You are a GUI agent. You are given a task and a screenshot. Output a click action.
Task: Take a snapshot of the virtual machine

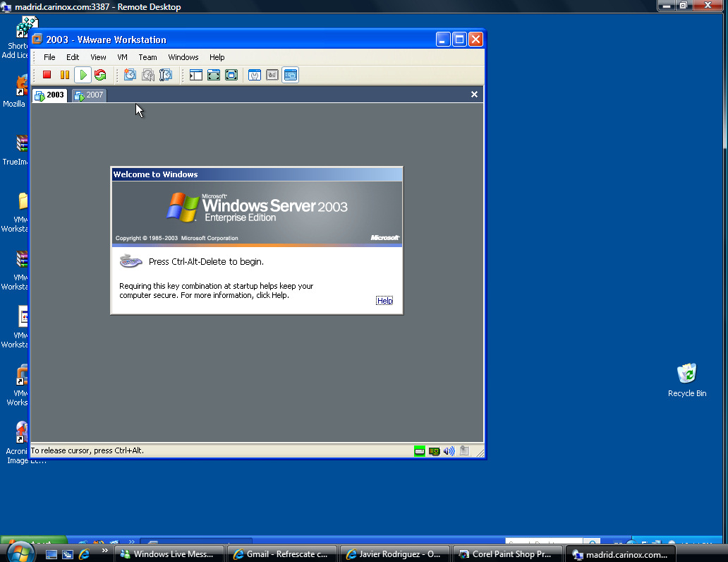click(130, 75)
